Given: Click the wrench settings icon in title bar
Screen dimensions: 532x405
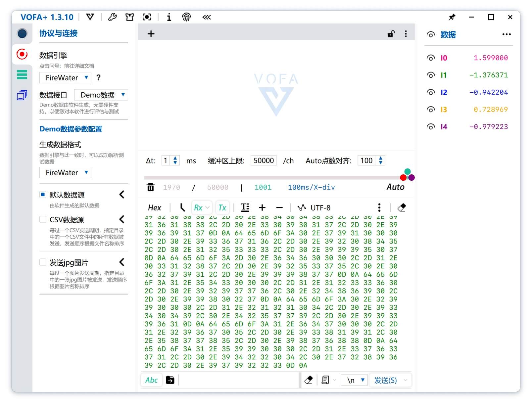Looking at the screenshot, I should coord(112,17).
